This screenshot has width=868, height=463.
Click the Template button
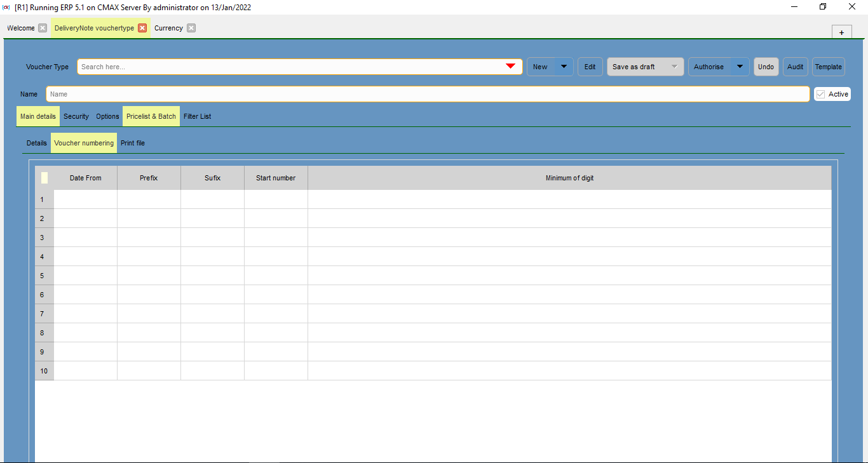[x=828, y=67]
